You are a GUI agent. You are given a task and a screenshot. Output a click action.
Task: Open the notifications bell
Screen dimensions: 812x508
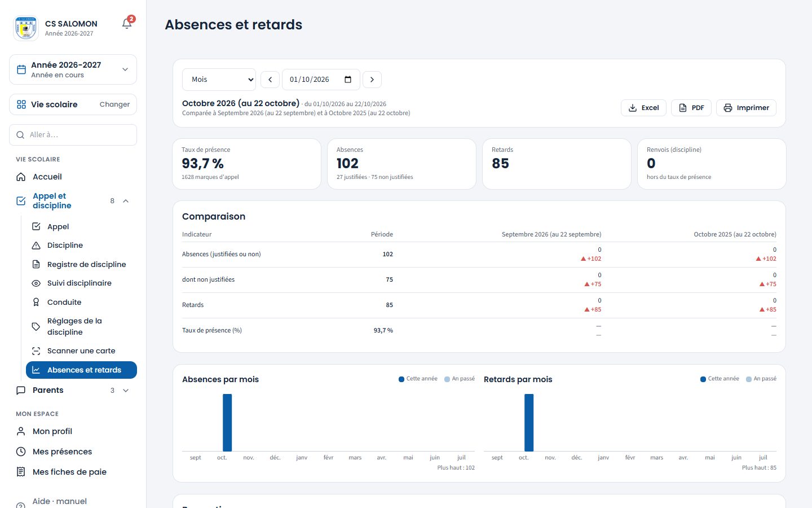pyautogui.click(x=127, y=24)
